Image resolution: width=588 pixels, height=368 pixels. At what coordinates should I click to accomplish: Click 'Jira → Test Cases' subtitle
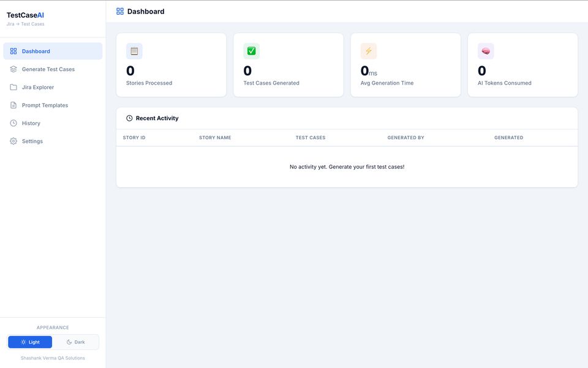[25, 24]
